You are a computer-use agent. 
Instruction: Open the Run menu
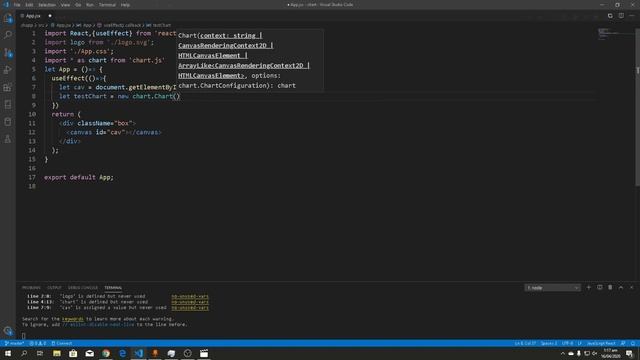pos(90,5)
